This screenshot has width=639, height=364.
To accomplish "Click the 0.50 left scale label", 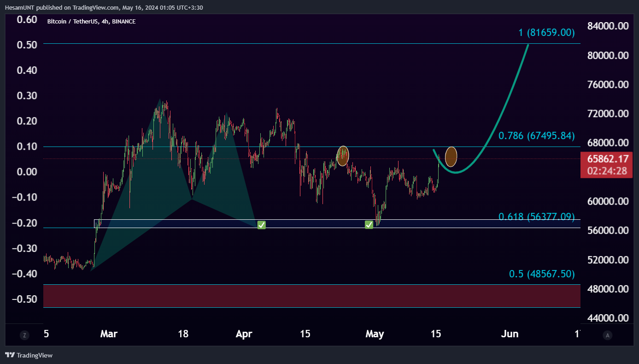I will pyautogui.click(x=26, y=45).
